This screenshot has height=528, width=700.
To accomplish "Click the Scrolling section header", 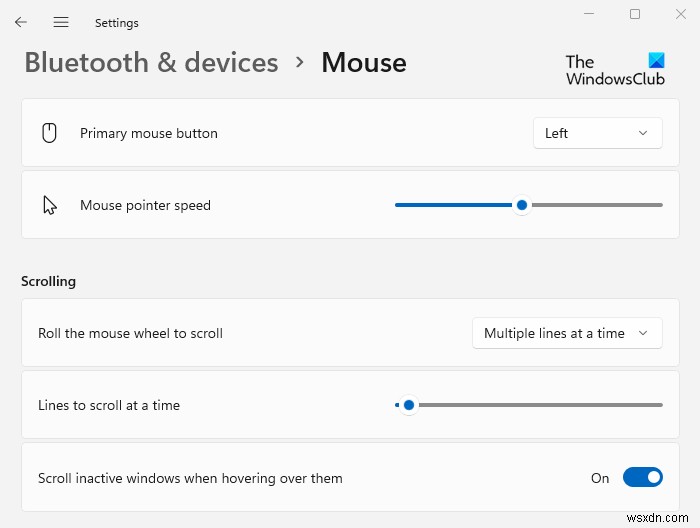I will 48,281.
